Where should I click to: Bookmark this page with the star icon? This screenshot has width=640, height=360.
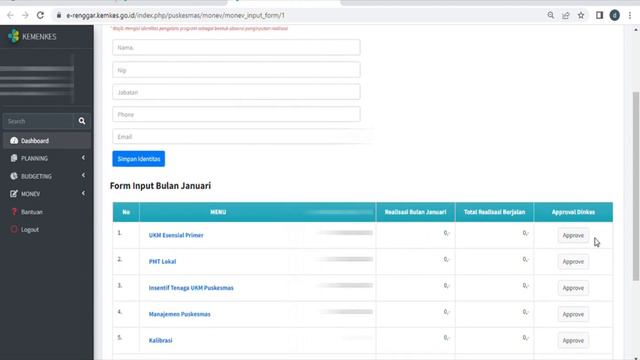coord(581,16)
